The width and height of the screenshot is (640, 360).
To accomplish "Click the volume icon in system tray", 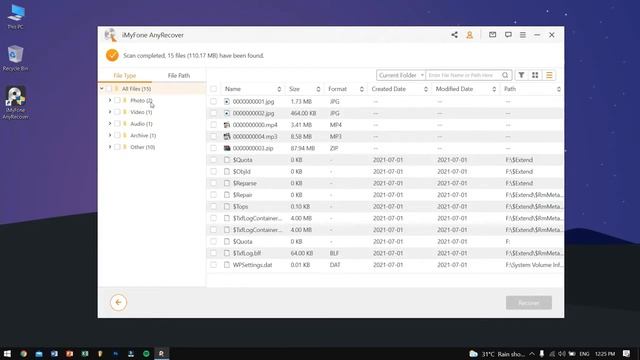I will click(562, 354).
